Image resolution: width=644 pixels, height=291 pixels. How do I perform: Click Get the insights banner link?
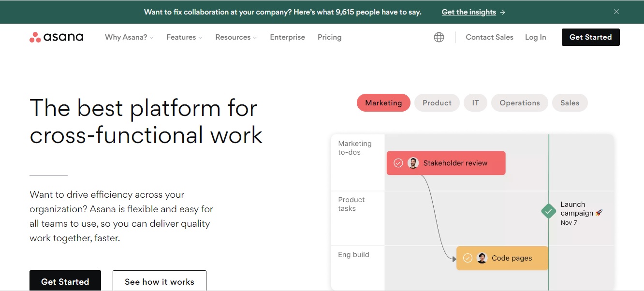[x=473, y=12]
